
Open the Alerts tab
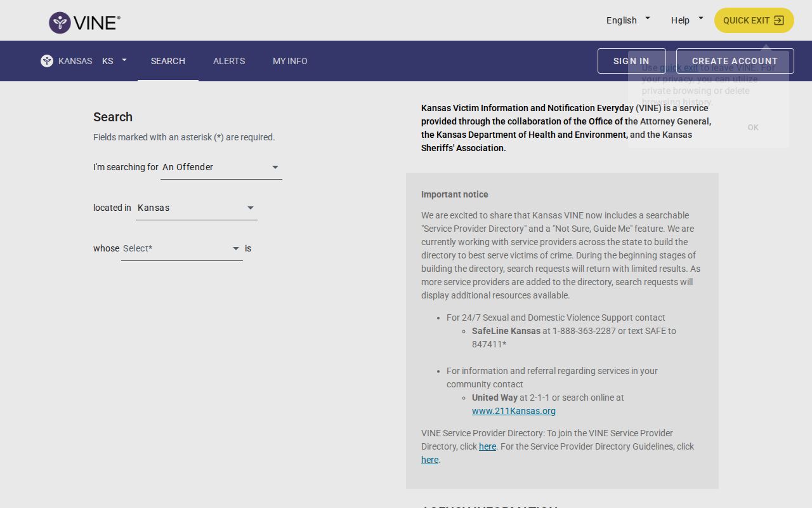229,61
